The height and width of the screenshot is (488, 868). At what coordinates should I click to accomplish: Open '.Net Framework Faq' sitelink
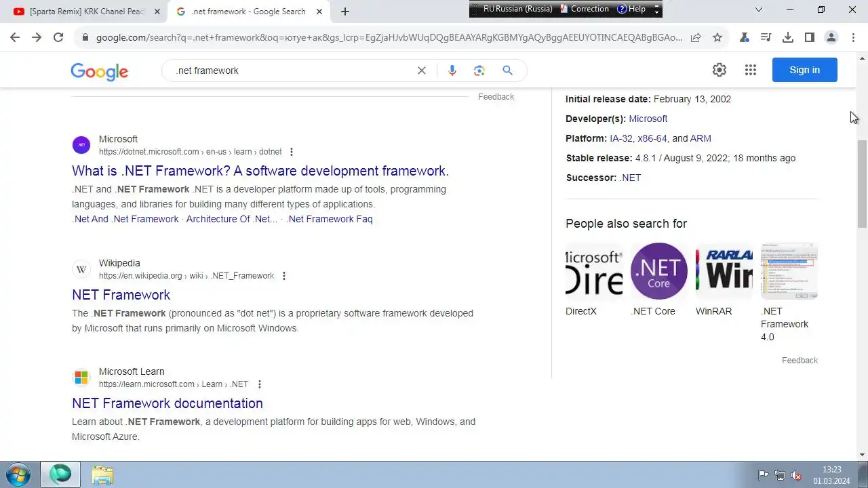point(329,219)
